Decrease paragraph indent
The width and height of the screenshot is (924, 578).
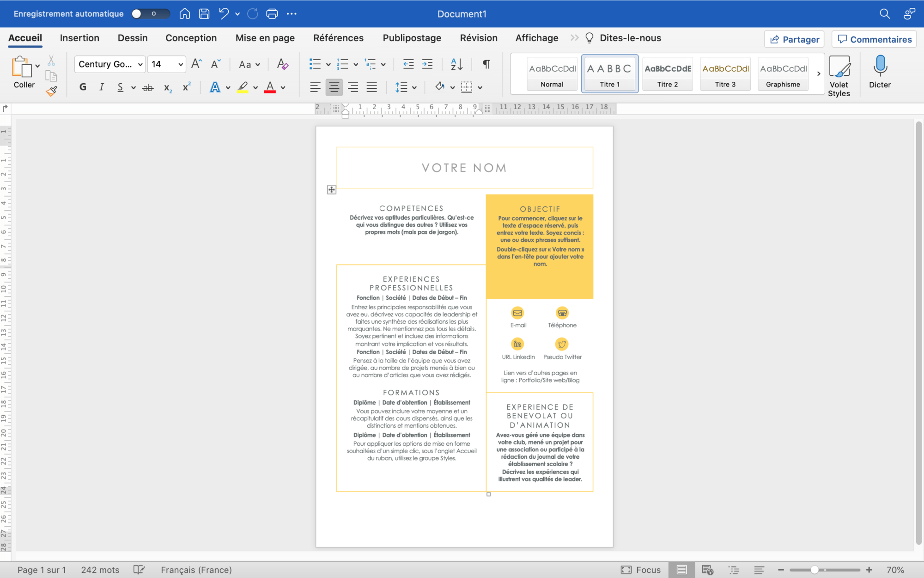[x=408, y=64]
